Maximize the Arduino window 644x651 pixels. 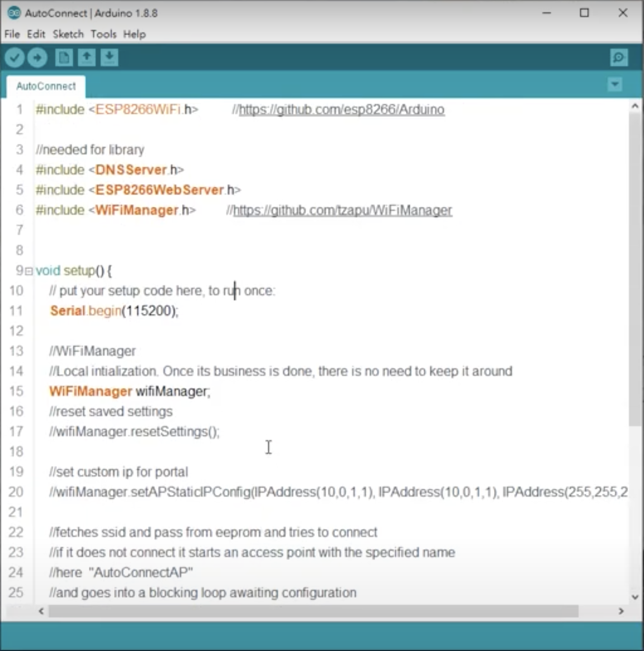584,13
